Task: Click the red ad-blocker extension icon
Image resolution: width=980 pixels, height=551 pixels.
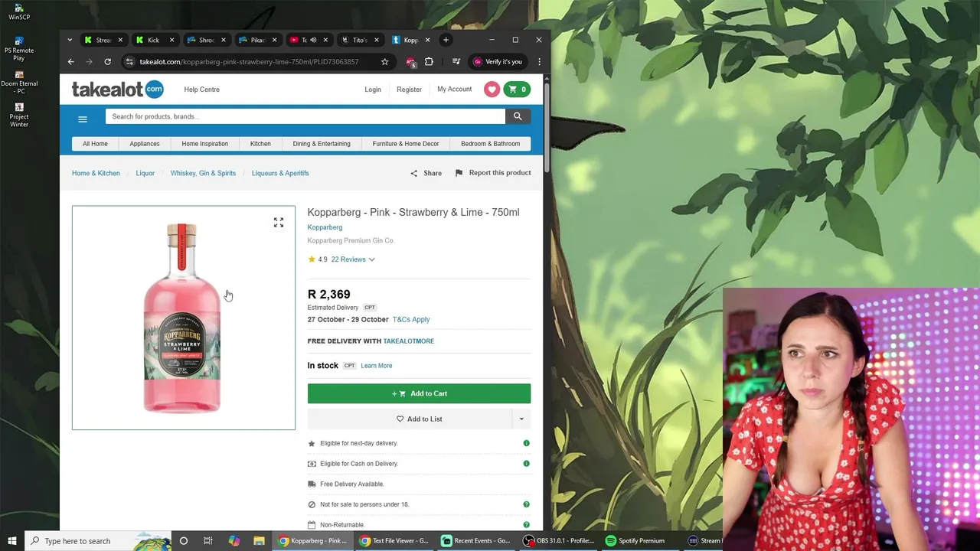Action: (411, 62)
